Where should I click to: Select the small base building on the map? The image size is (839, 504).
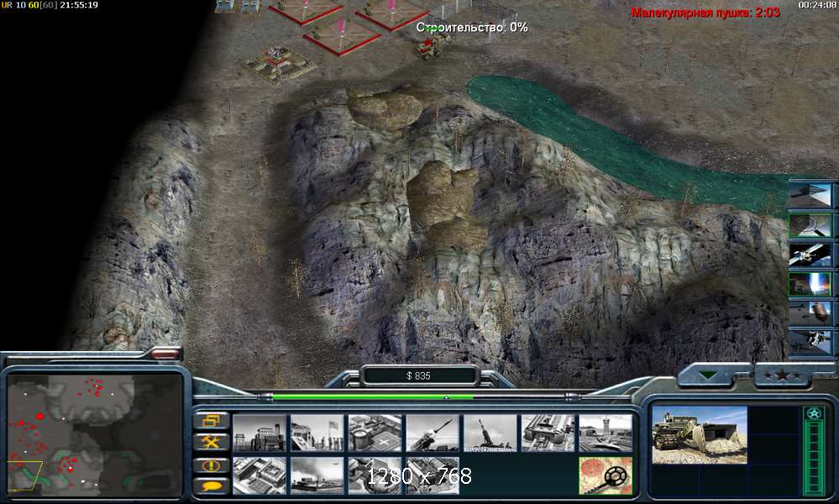[x=280, y=64]
